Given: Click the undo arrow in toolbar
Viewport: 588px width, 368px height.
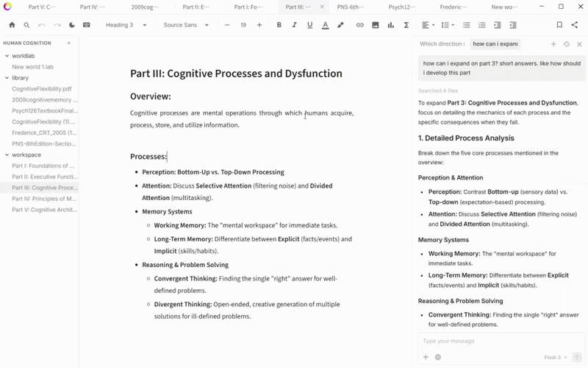Looking at the screenshot, I should 42,25.
